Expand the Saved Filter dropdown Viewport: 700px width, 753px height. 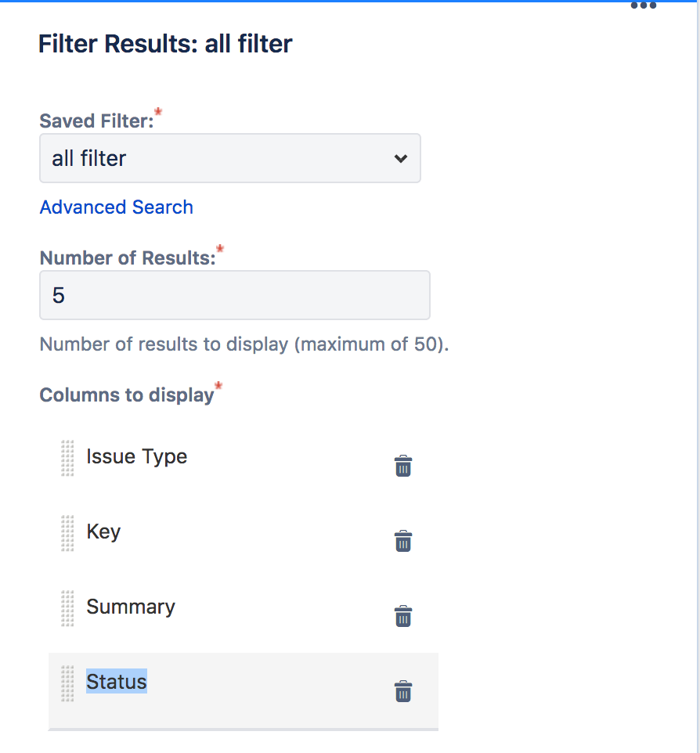[230, 158]
